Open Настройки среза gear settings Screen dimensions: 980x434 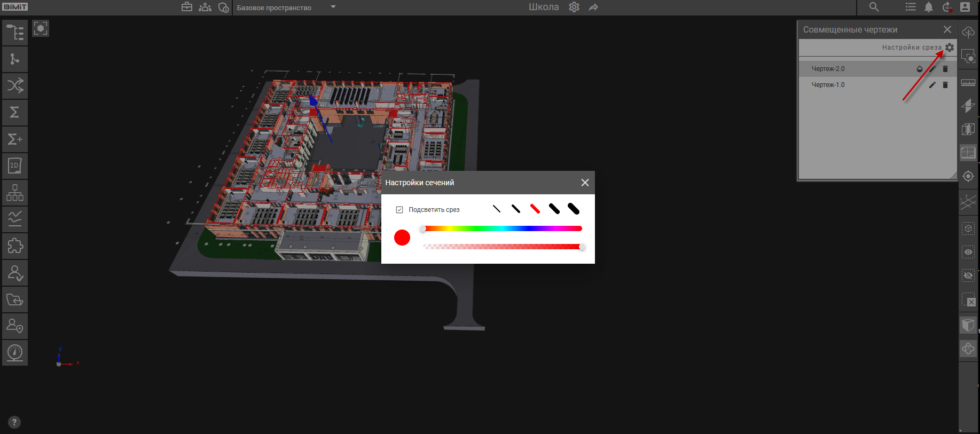coord(950,48)
